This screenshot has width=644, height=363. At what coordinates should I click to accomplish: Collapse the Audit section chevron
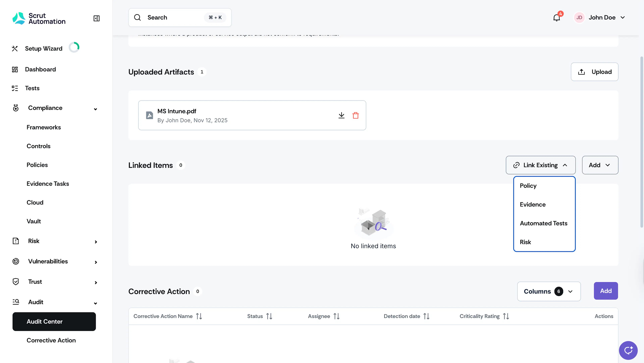tap(95, 303)
